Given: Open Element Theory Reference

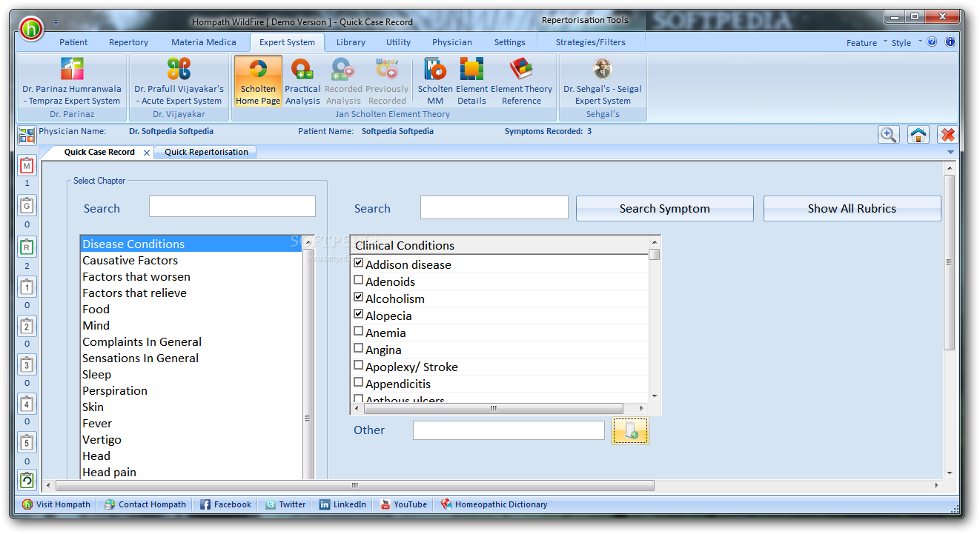Looking at the screenshot, I should click(x=521, y=81).
